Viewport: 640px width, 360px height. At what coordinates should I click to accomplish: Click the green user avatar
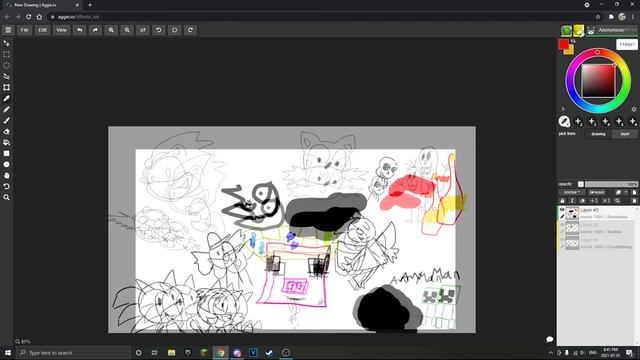pos(566,30)
